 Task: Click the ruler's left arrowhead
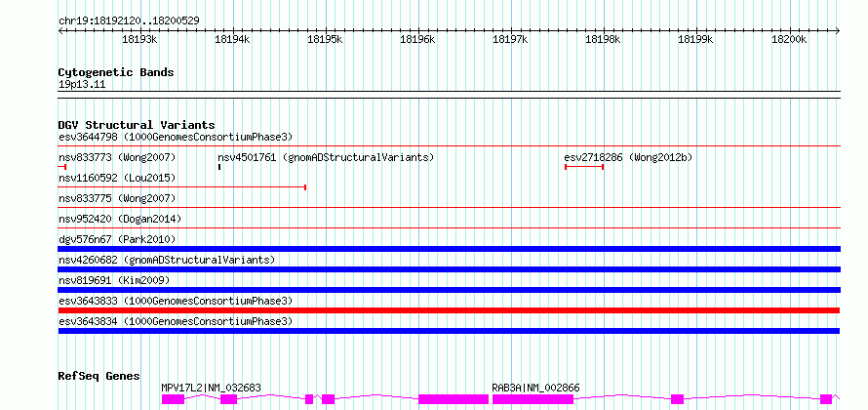click(60, 30)
